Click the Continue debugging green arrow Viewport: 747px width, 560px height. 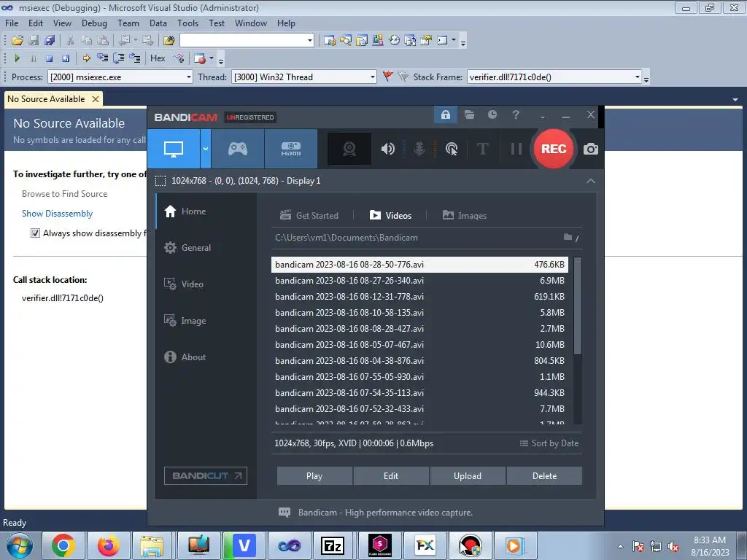click(x=18, y=58)
